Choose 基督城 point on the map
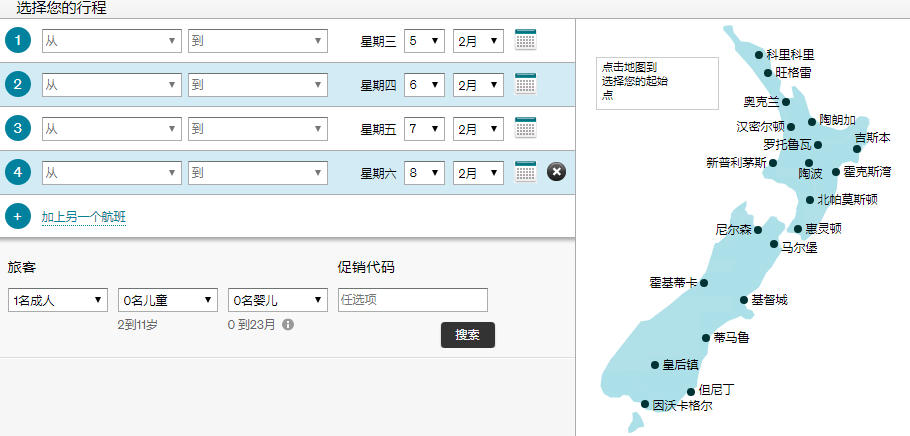Image resolution: width=910 pixels, height=436 pixels. (x=743, y=300)
